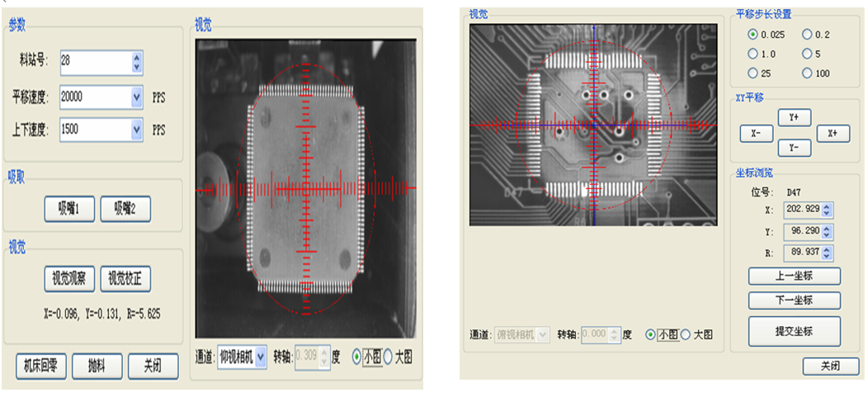Click the X coordinate field showing 202.929

797,210
